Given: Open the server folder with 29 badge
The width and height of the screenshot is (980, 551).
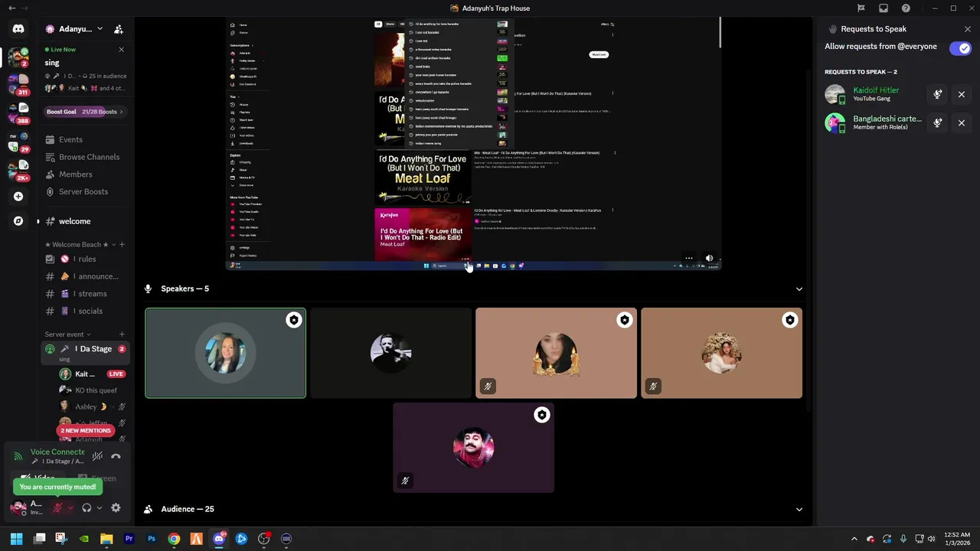Looking at the screenshot, I should [x=18, y=141].
